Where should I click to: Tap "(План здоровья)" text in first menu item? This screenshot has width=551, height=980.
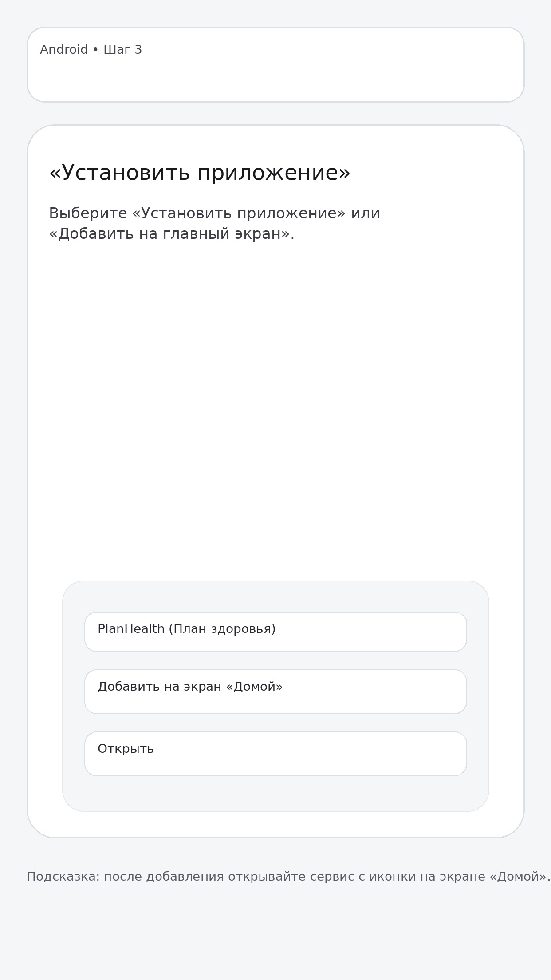(222, 629)
